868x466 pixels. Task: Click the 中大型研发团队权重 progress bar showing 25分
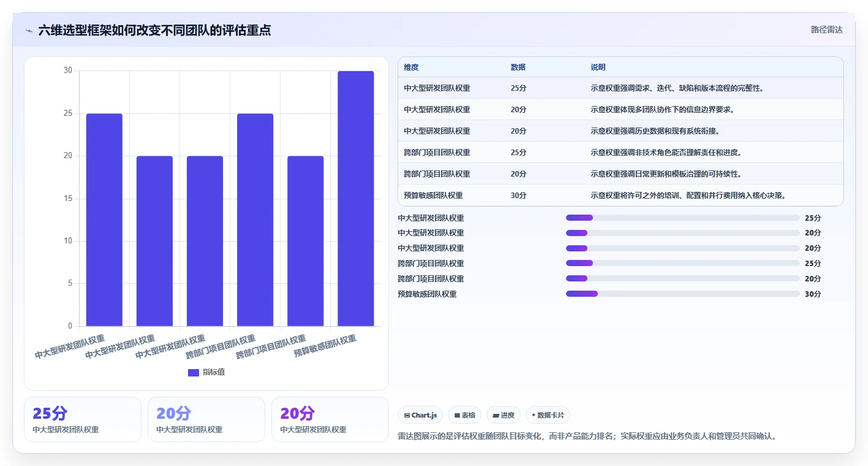tap(683, 218)
